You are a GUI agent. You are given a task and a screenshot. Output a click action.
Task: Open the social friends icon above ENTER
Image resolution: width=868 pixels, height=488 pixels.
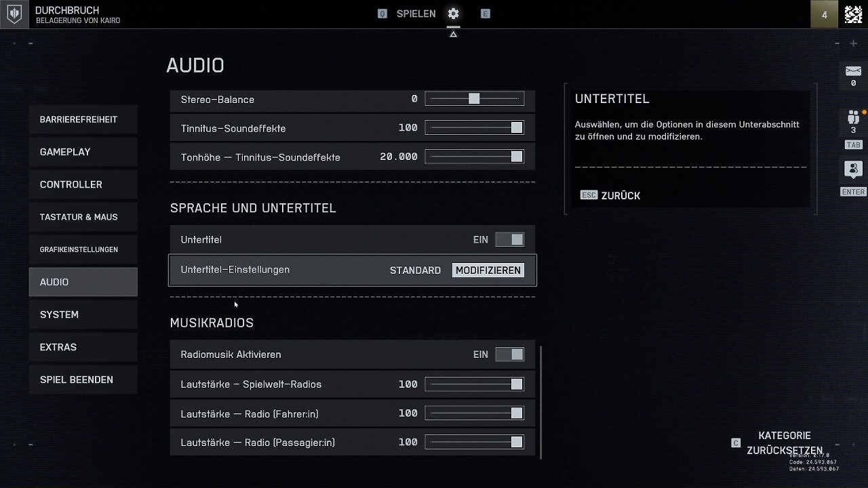click(x=853, y=169)
